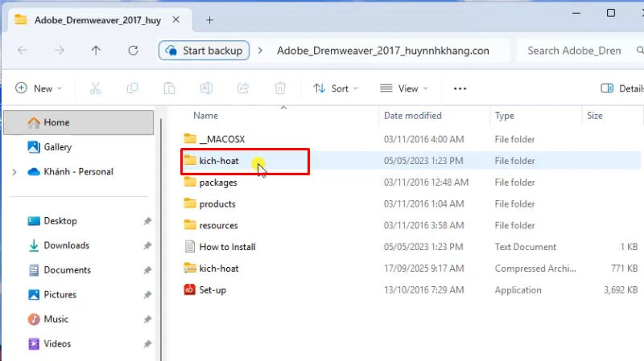
Task: Click the Paste clipboard icon
Action: click(x=169, y=88)
